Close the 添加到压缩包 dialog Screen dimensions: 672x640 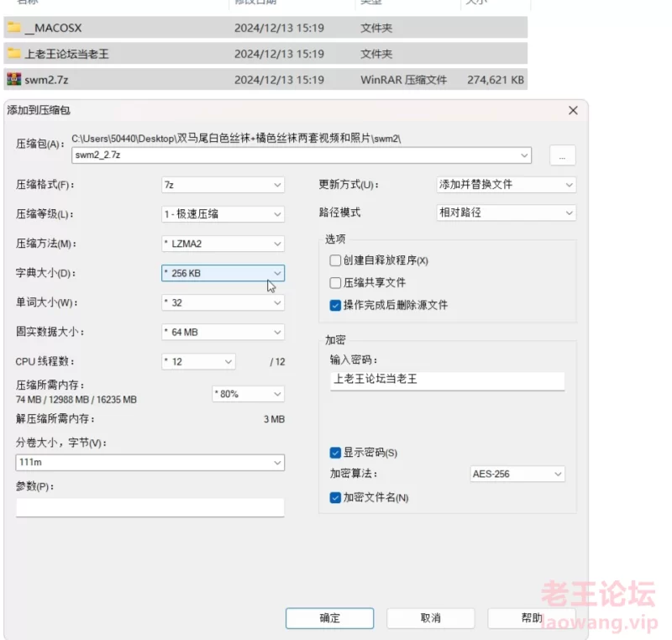coord(573,110)
